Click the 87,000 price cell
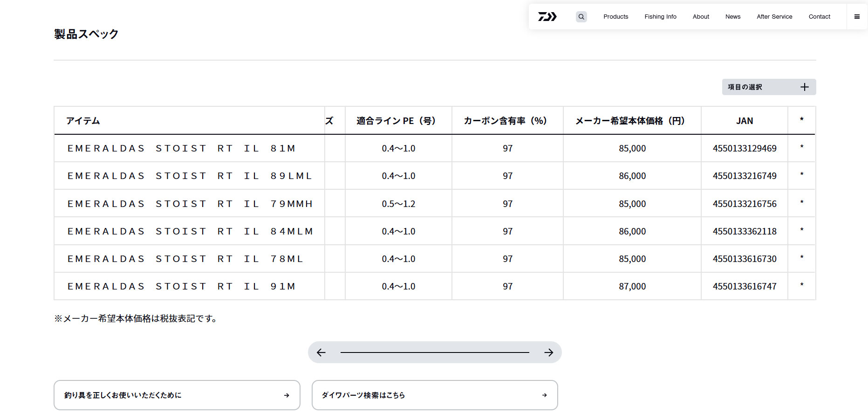868x414 pixels. pyautogui.click(x=632, y=286)
